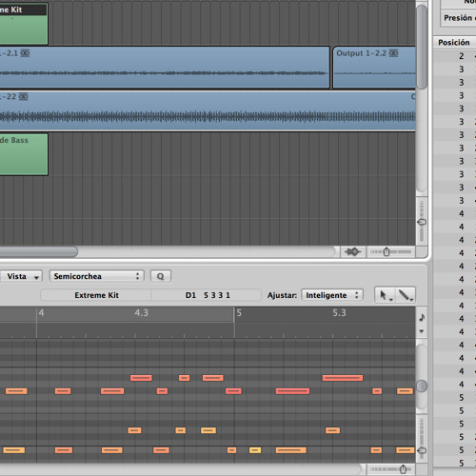This screenshot has height=476, width=476.
Task: Click the bar 4 marker in piano roll ruler
Action: coord(41,313)
